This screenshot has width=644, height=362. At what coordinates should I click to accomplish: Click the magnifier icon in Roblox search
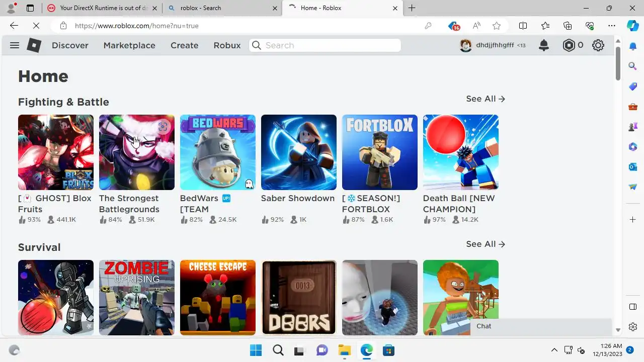[x=257, y=45]
